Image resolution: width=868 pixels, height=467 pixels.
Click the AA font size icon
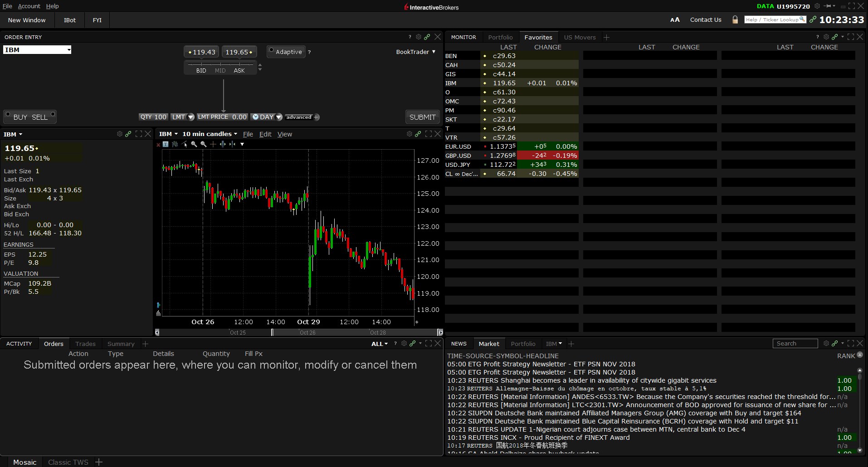(675, 19)
